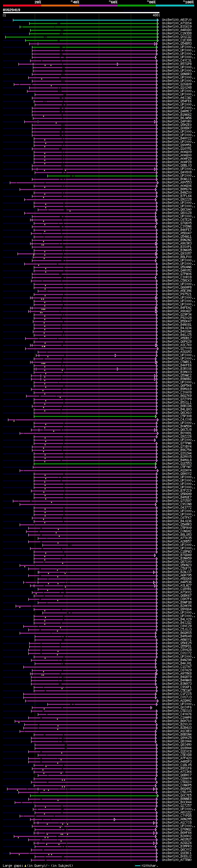197x868 pixels.
Task: Open hit UniRef100_C1N3D8
Action: 177,33
